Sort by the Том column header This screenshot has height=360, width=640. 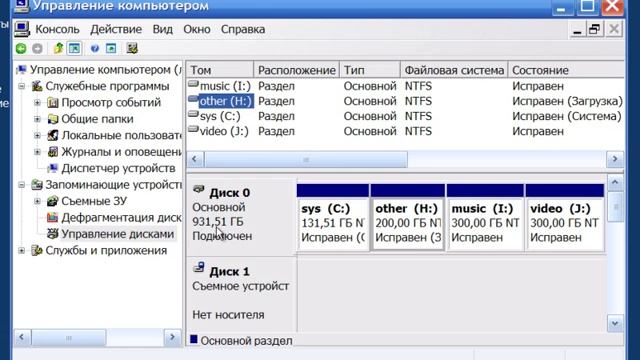tap(220, 70)
